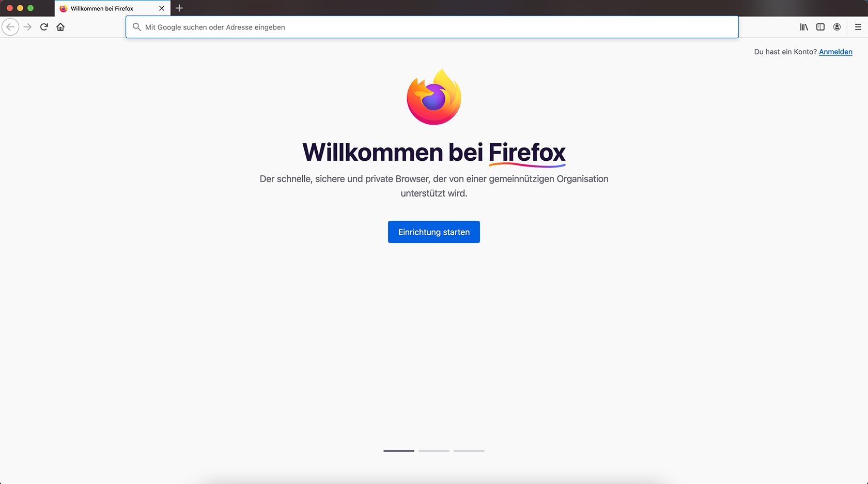Image resolution: width=868 pixels, height=484 pixels.
Task: Open a new tab with plus
Action: pyautogui.click(x=179, y=8)
